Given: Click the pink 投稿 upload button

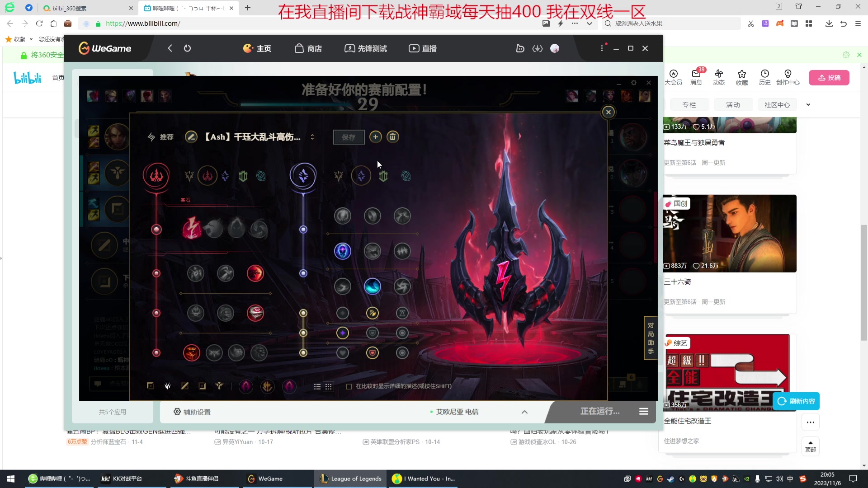Looking at the screenshot, I should [x=829, y=77].
